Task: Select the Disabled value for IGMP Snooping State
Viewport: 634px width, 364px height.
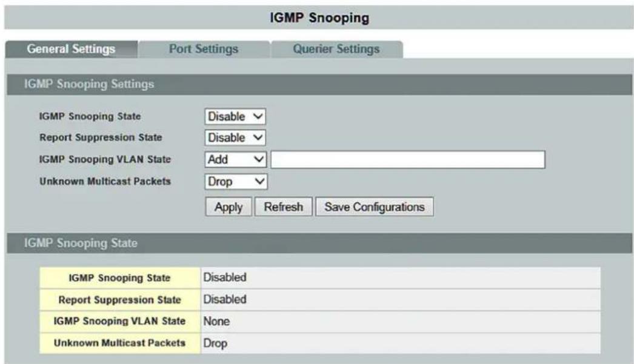Action: pos(225,277)
